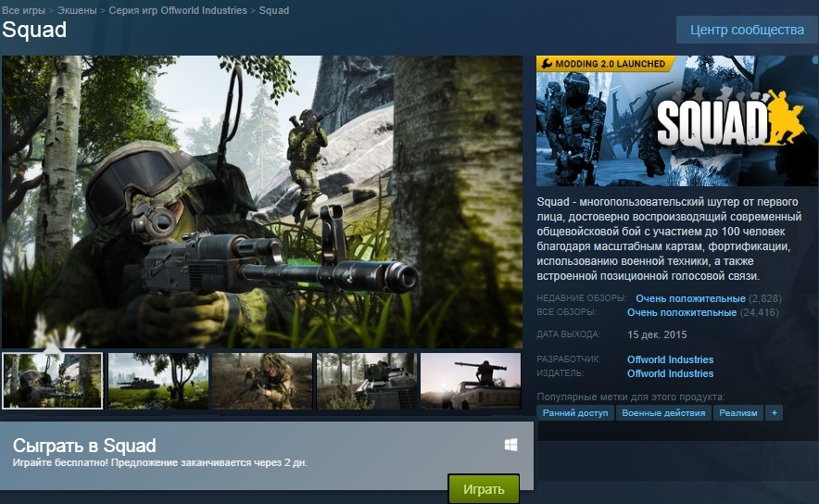Click the main sniper screenshot image
819x504 pixels.
click(262, 202)
